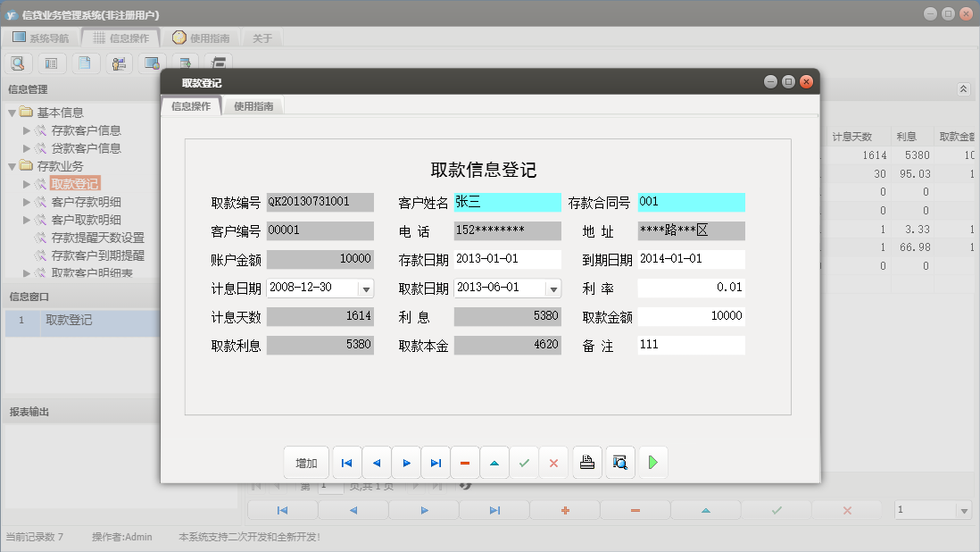Open print preview in the withdrawal dialog
Image resolution: width=980 pixels, height=552 pixels.
619,462
